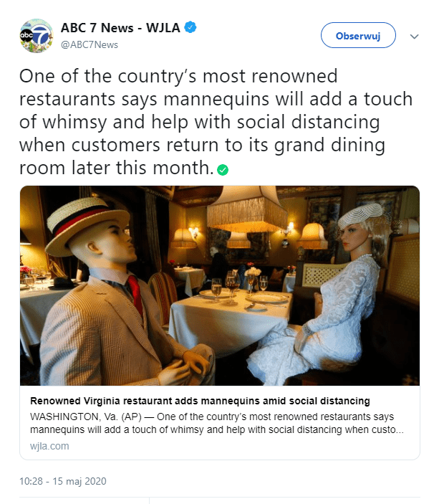Click the green check mark emoji
The height and width of the screenshot is (504, 439).
pos(223,171)
